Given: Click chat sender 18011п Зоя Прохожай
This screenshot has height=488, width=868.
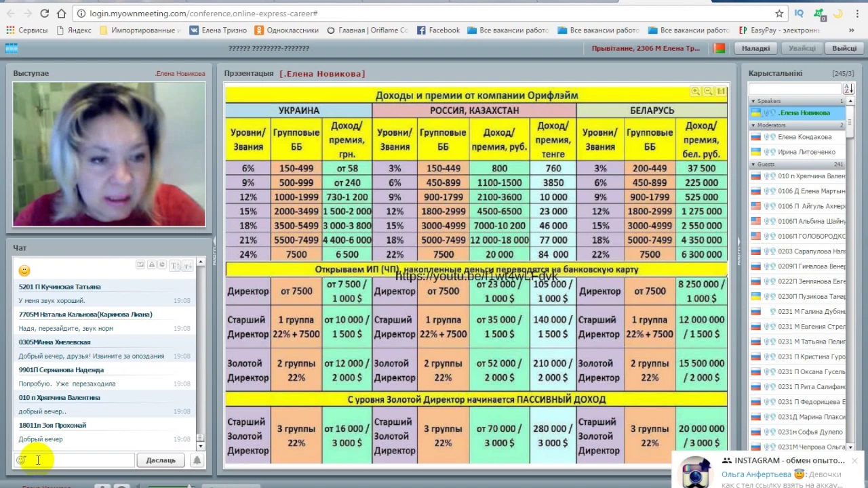Looking at the screenshot, I should click(x=52, y=426).
